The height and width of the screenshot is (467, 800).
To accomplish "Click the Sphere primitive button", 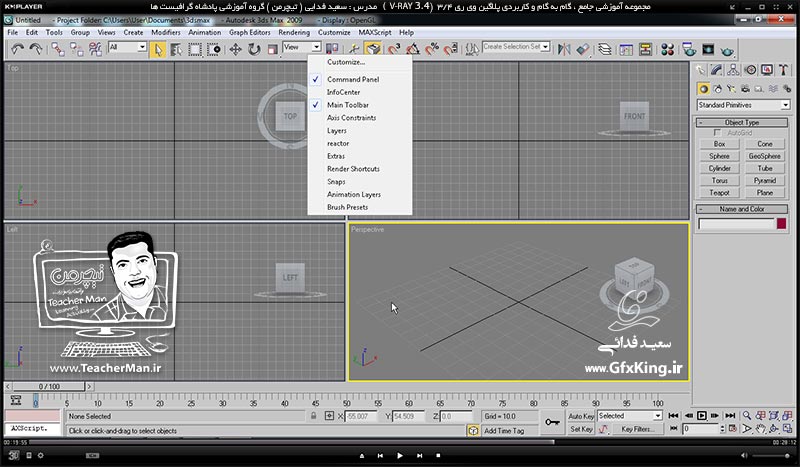I will [719, 156].
